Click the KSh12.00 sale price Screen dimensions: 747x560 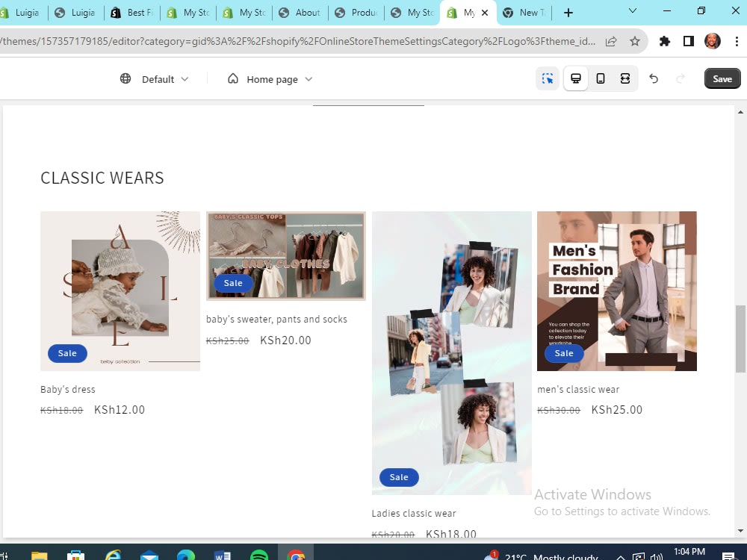[x=120, y=410]
